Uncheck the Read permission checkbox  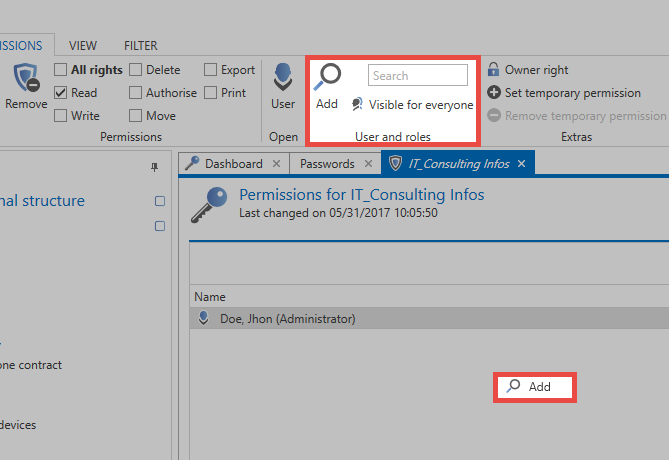61,93
